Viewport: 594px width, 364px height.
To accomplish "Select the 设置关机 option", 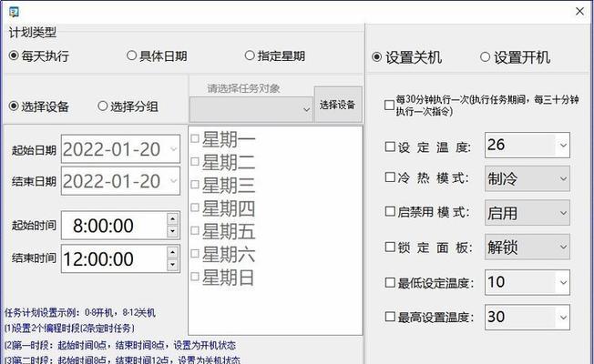I will pos(407,57).
